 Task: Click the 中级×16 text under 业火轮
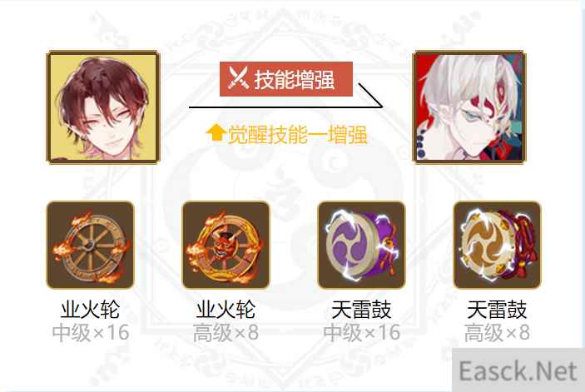click(x=91, y=332)
